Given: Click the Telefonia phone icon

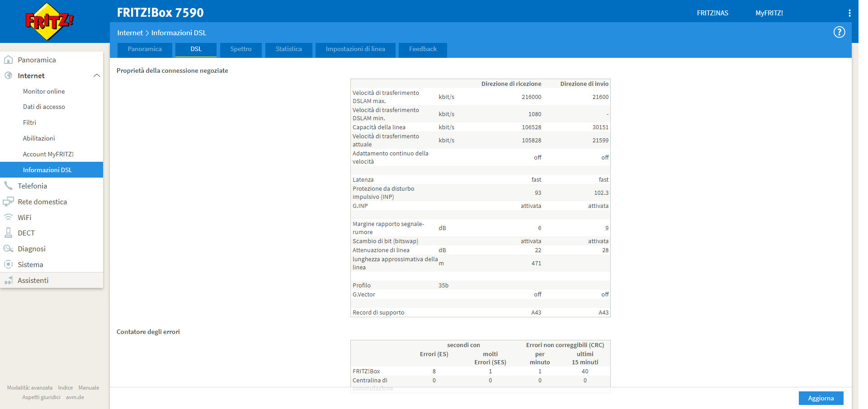Looking at the screenshot, I should pos(8,186).
